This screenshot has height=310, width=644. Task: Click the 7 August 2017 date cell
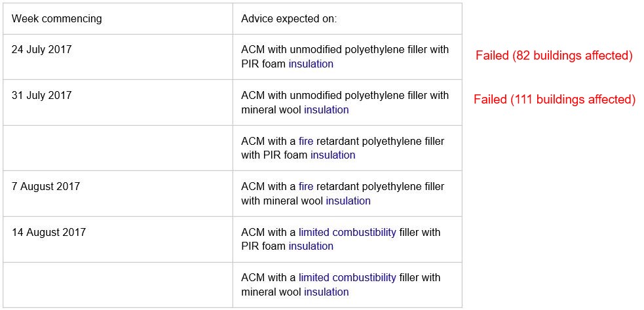[x=118, y=193]
